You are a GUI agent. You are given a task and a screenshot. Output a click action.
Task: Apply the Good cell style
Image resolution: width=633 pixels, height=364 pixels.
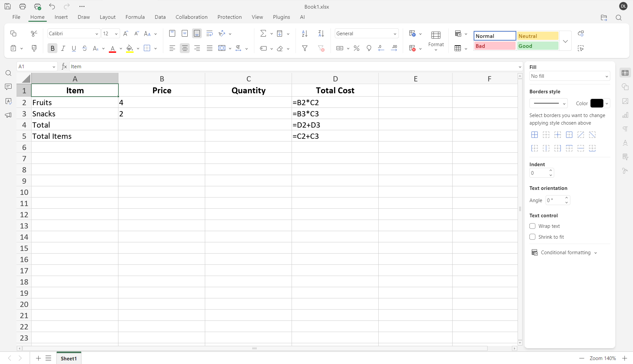pos(537,46)
